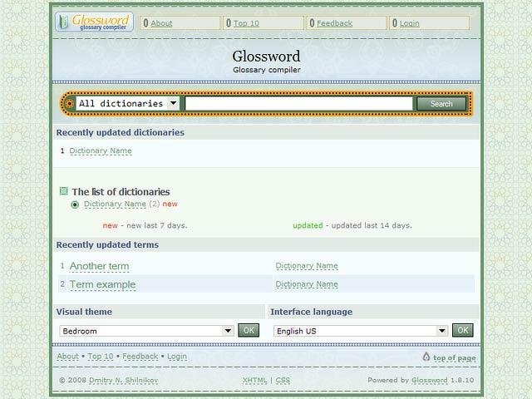Click the bullet icon beside the Feedback tab

313,23
